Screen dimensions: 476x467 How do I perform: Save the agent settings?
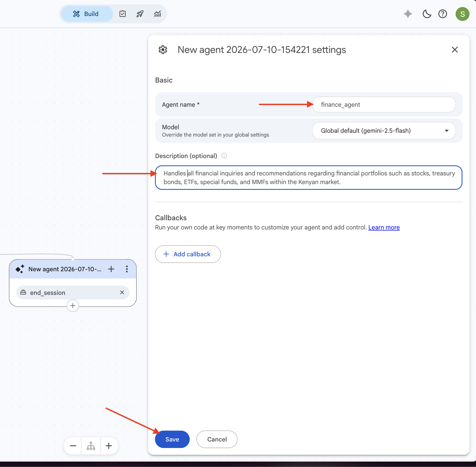click(x=172, y=439)
